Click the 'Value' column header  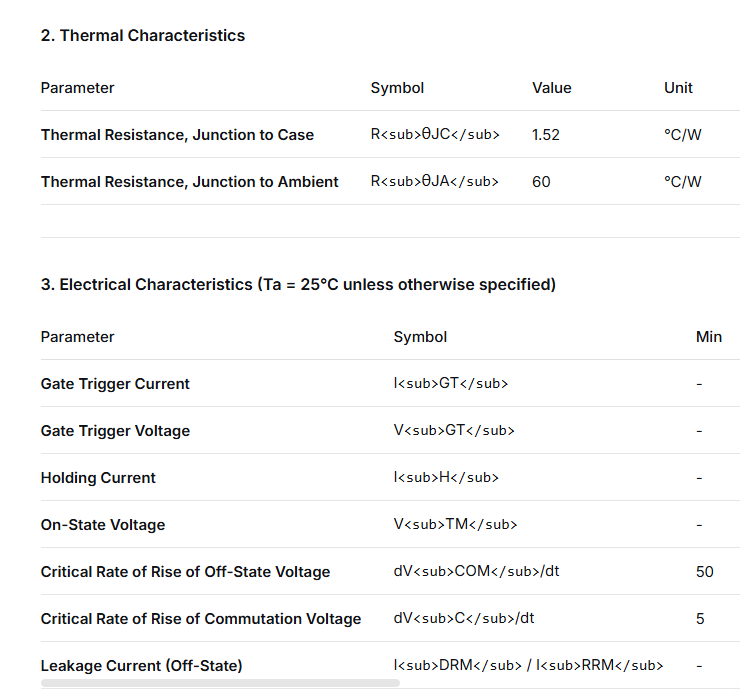point(551,88)
